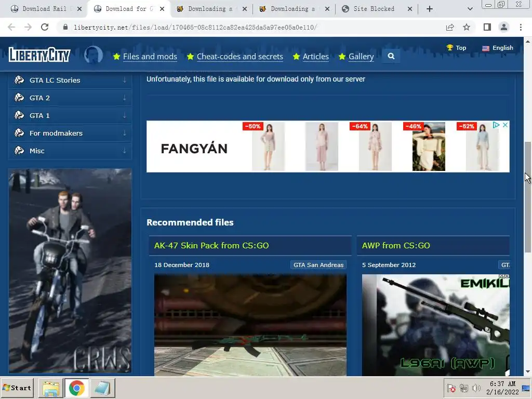
Task: Click the clock in the system tray
Action: (502, 388)
